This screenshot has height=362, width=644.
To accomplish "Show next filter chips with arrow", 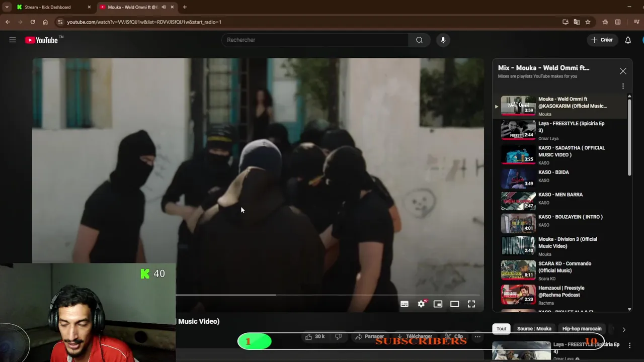I will (624, 329).
